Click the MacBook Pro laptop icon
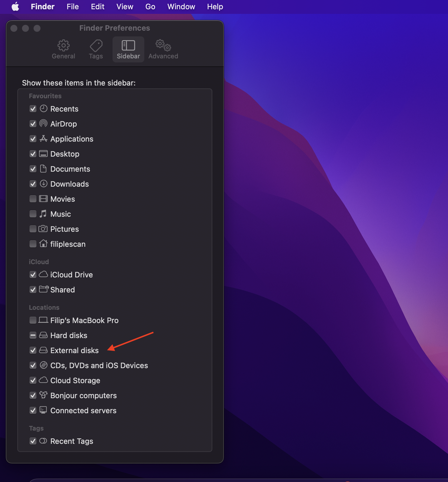The image size is (448, 482). 43,320
